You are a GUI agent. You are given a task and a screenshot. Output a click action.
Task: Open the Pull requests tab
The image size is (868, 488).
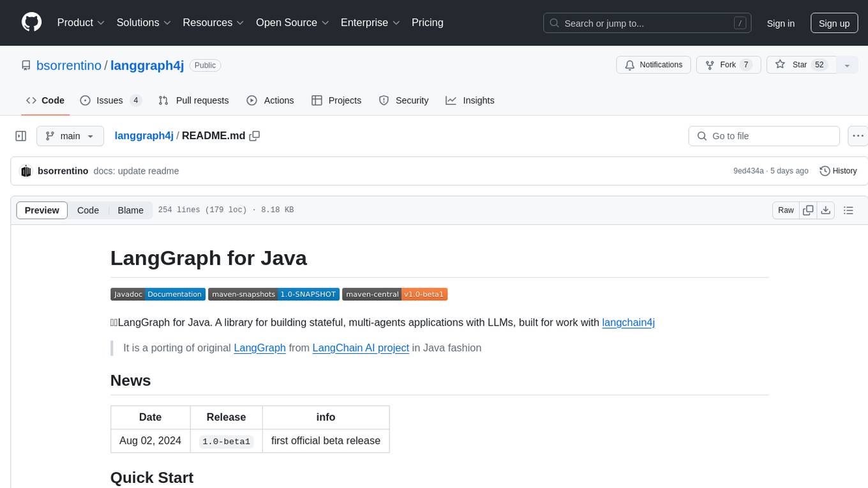click(x=193, y=100)
